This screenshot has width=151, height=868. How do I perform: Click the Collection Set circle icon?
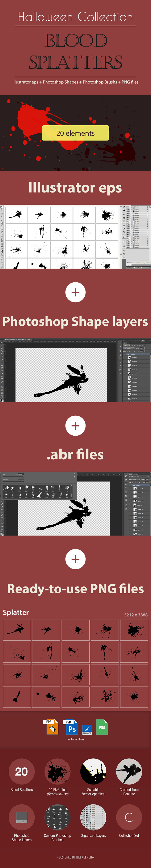(x=129, y=817)
